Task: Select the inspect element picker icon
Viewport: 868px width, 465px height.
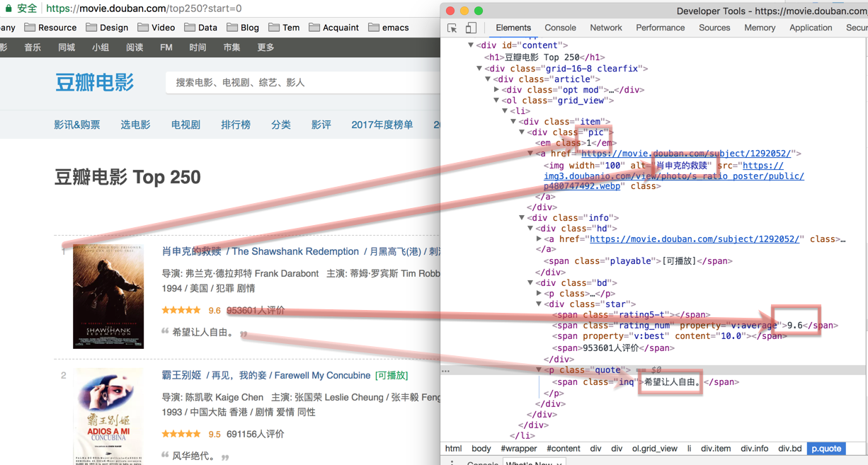Action: coord(452,28)
